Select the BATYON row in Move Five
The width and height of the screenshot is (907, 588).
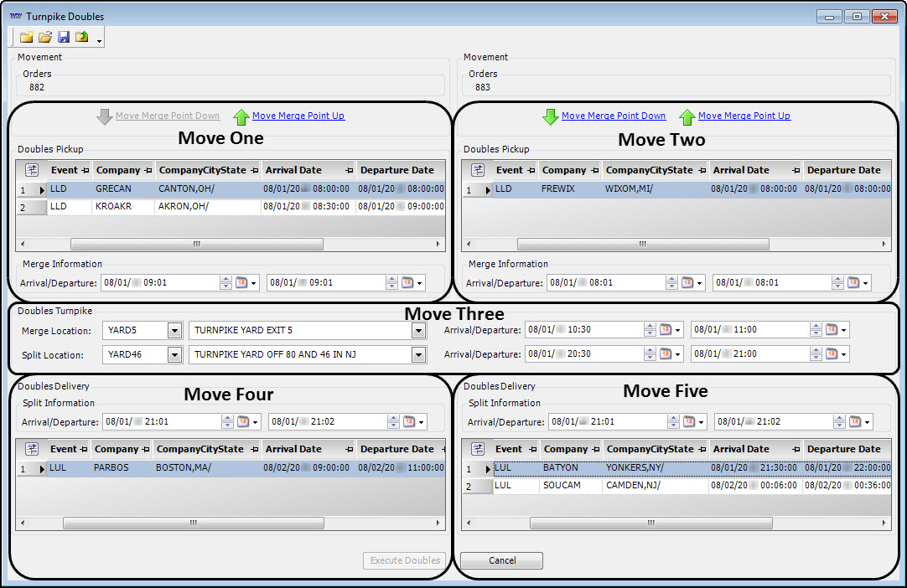pyautogui.click(x=676, y=467)
